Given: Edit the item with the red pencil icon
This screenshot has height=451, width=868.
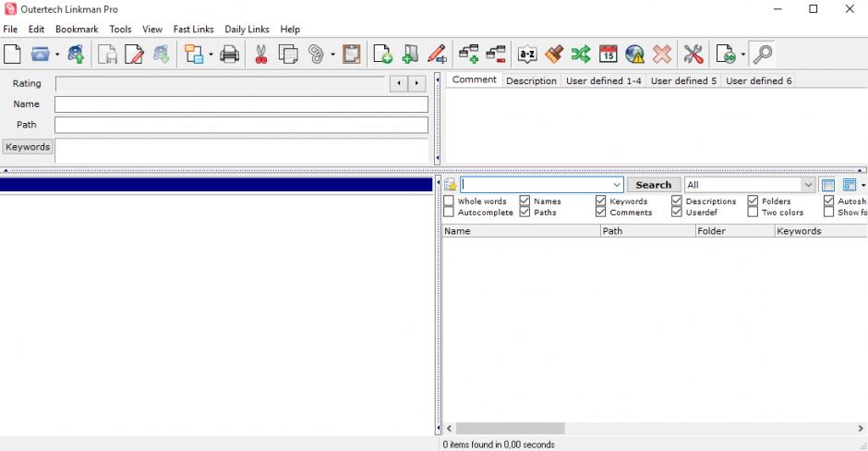Looking at the screenshot, I should (x=437, y=55).
